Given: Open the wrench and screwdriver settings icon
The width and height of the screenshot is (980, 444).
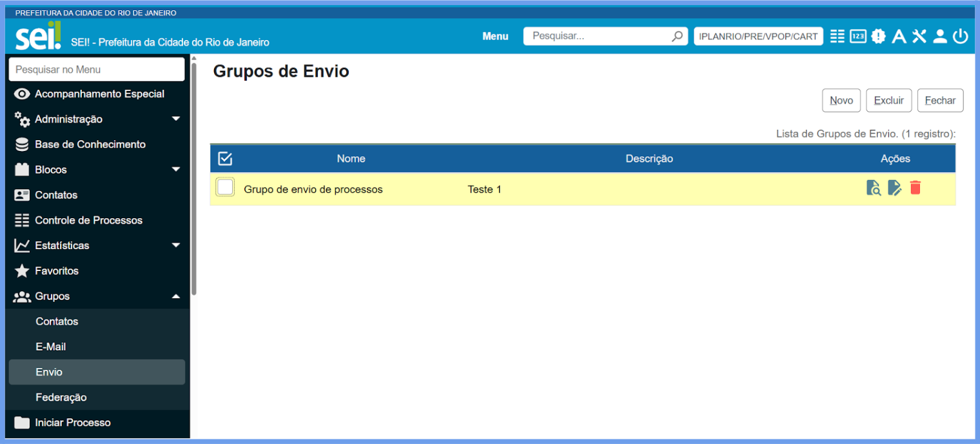Looking at the screenshot, I should pos(919,36).
